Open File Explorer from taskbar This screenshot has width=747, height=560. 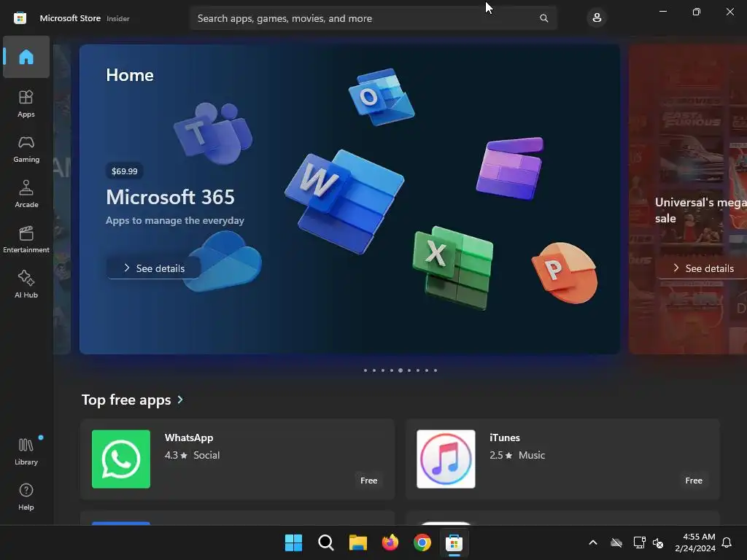pos(357,542)
